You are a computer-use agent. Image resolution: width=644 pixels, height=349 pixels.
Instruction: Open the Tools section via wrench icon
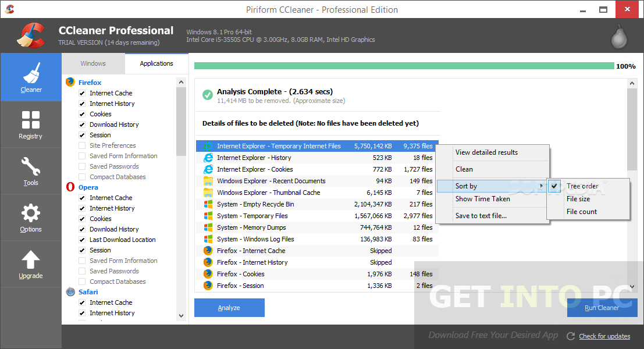[31, 169]
